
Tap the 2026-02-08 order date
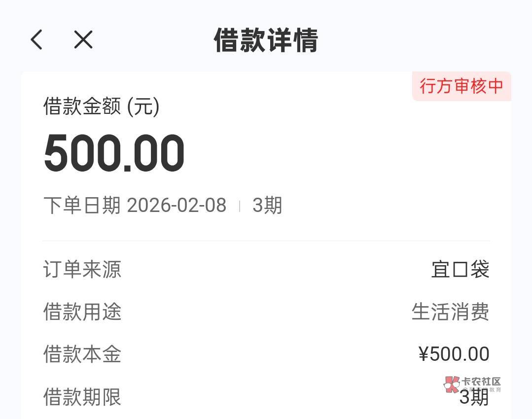click(177, 206)
